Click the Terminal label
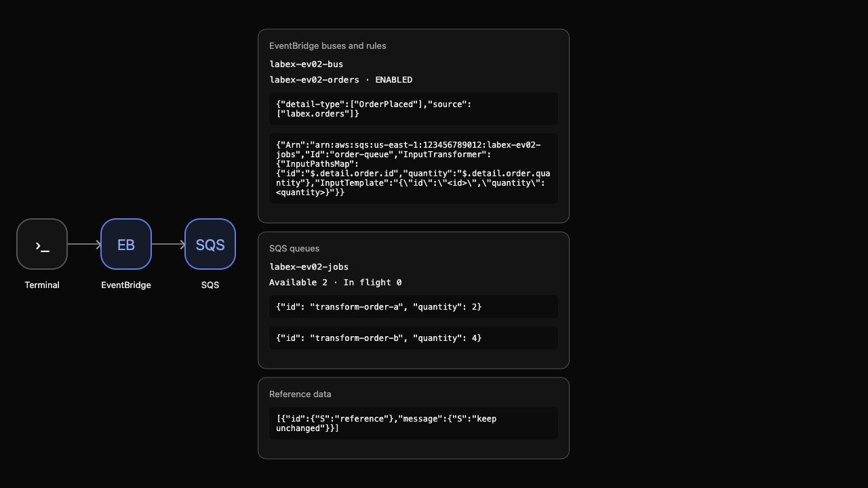This screenshot has height=488, width=868. coord(42,285)
